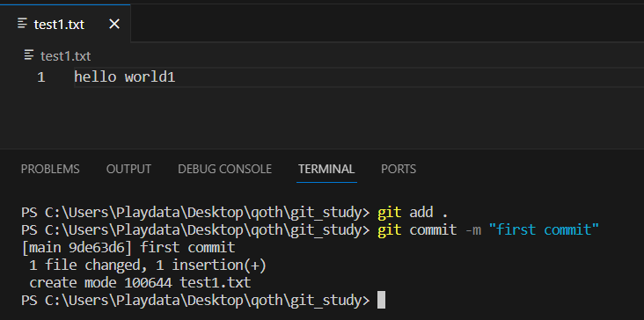Click the '[main 9de63d6] first commit' output
This screenshot has height=320, width=644.
coord(128,247)
